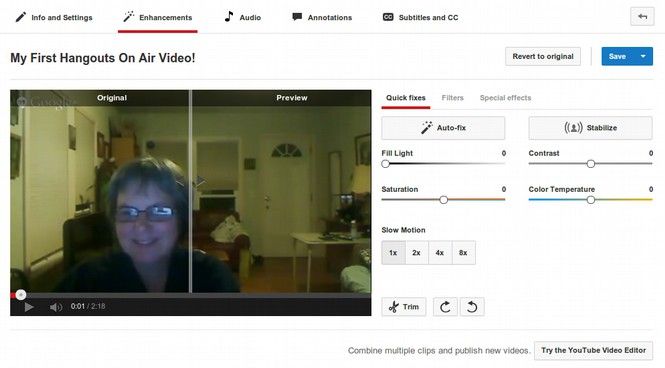
Task: Rotate the video clockwise
Action: coord(445,307)
